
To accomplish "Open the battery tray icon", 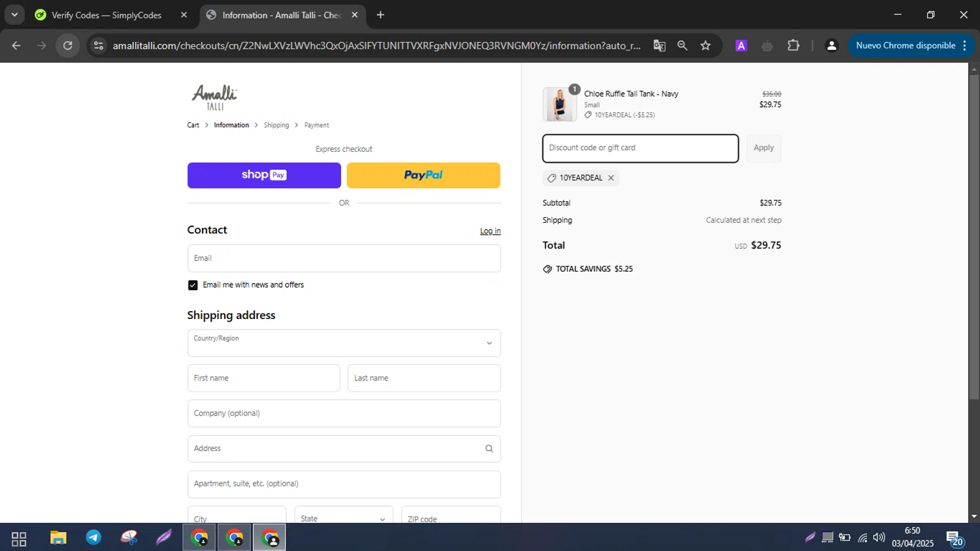I will (845, 538).
